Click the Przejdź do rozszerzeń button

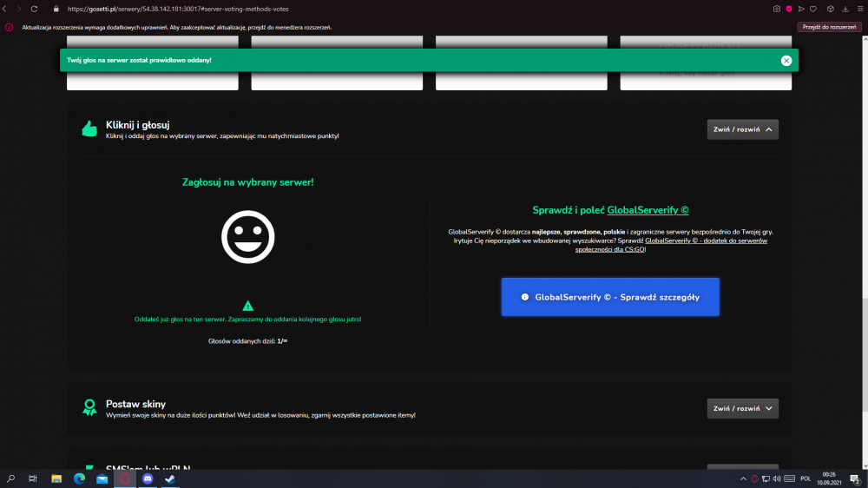pos(829,27)
